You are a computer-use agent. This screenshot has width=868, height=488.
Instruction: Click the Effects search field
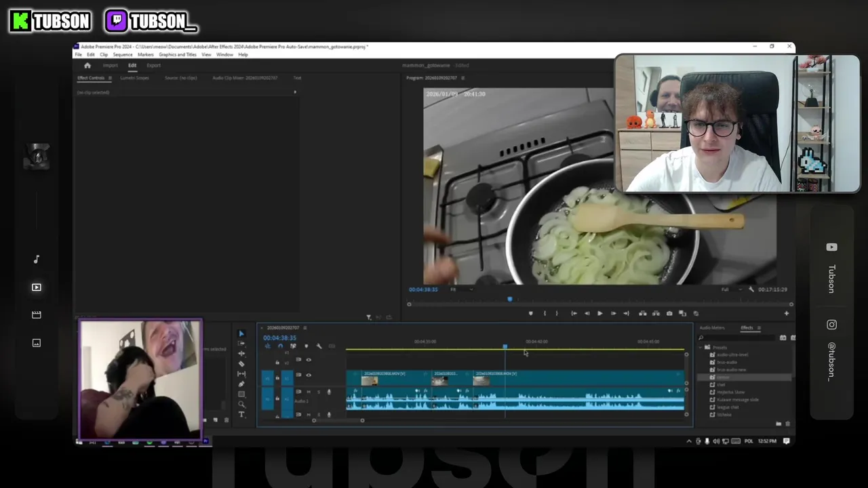tap(738, 338)
